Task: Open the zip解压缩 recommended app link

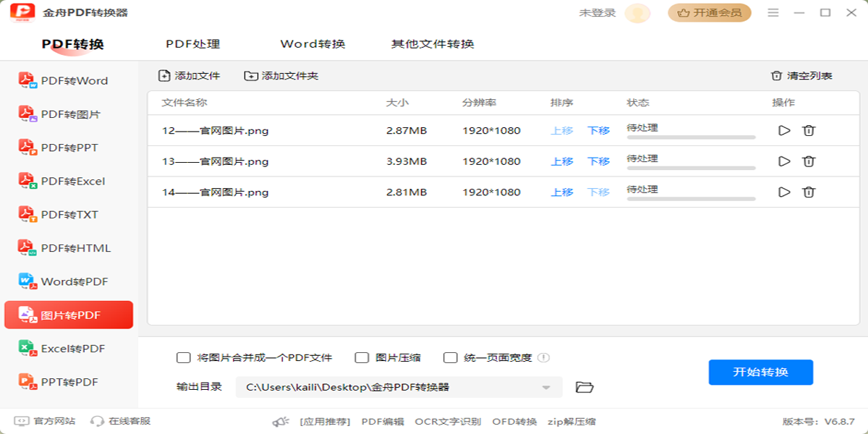Action: point(571,421)
